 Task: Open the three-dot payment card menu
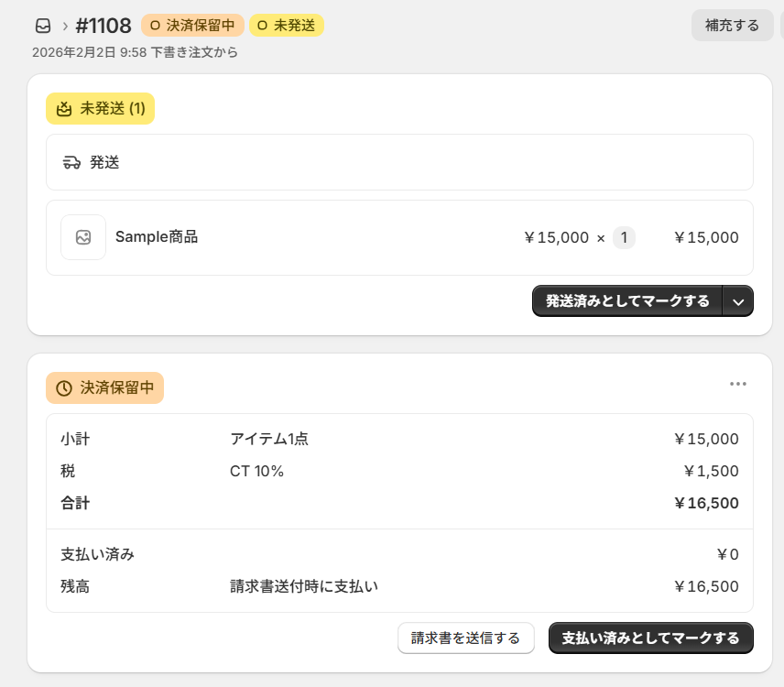(738, 384)
